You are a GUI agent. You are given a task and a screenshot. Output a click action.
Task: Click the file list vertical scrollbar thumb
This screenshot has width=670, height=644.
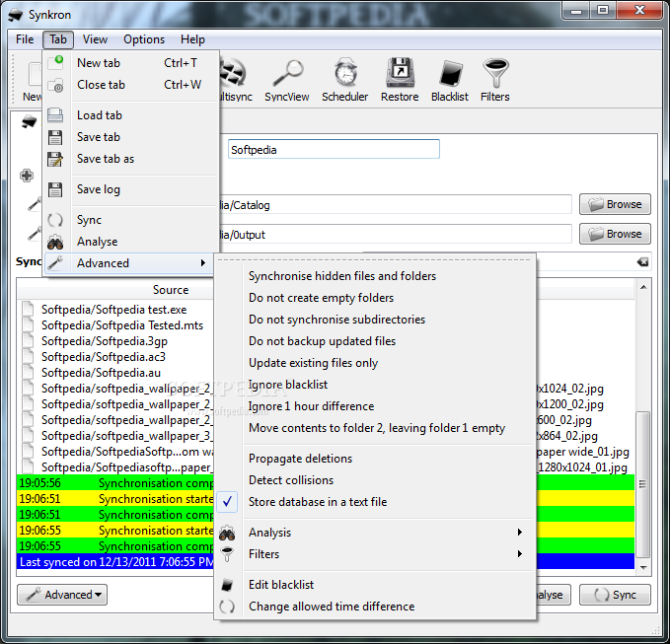click(x=643, y=484)
